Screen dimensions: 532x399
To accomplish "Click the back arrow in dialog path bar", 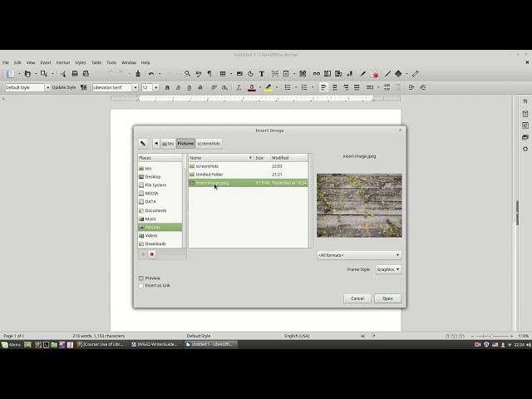I will [156, 144].
